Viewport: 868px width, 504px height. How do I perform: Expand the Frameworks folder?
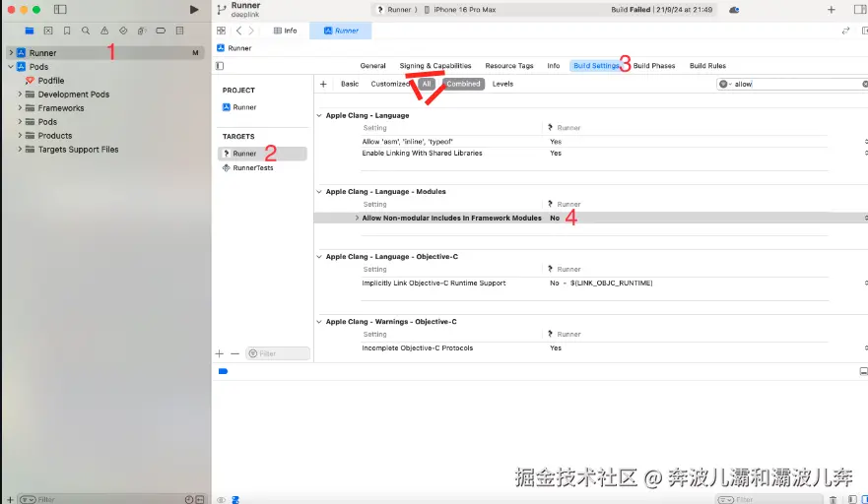tap(20, 108)
